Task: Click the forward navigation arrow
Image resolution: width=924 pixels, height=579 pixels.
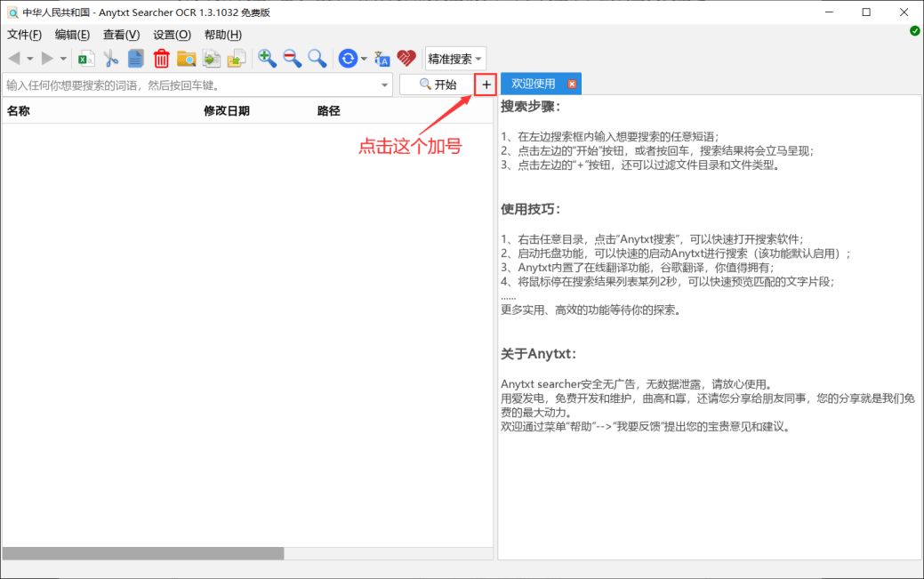Action: coord(47,59)
